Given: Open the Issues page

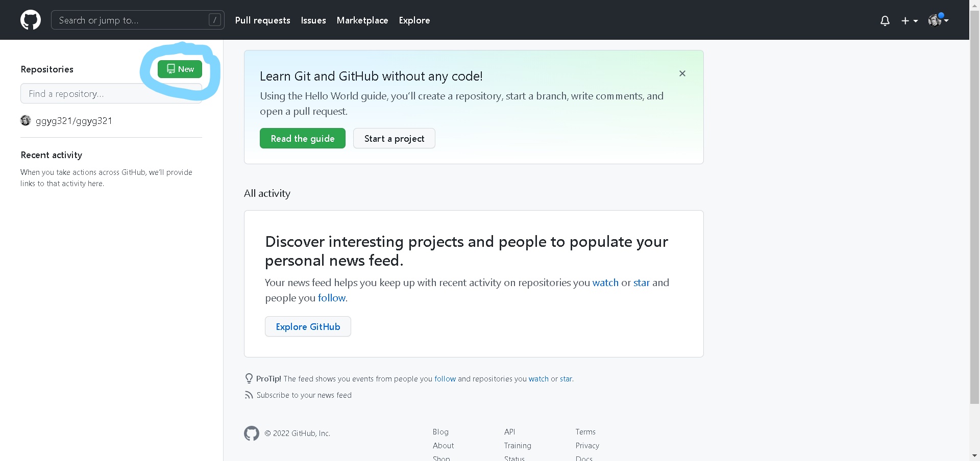Looking at the screenshot, I should point(313,20).
